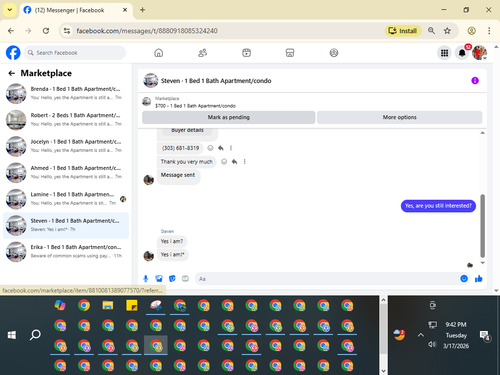500x375 pixels.
Task: Open the Facebook logo home link
Action: tap(13, 53)
